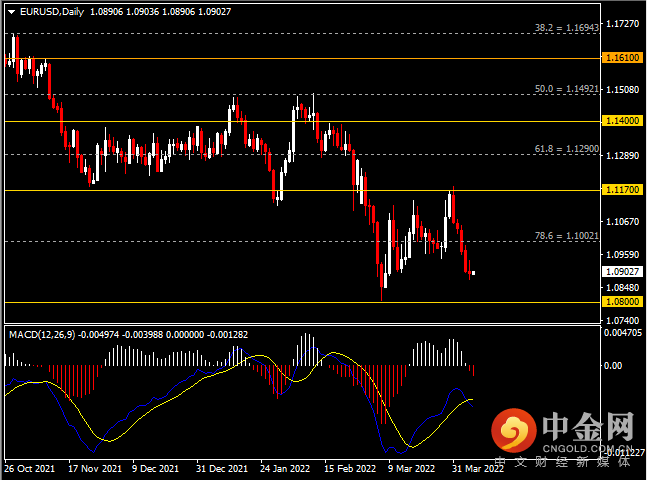
Task: Click the Fibonacci label 38.2 = 1.16943
Action: click(567, 28)
